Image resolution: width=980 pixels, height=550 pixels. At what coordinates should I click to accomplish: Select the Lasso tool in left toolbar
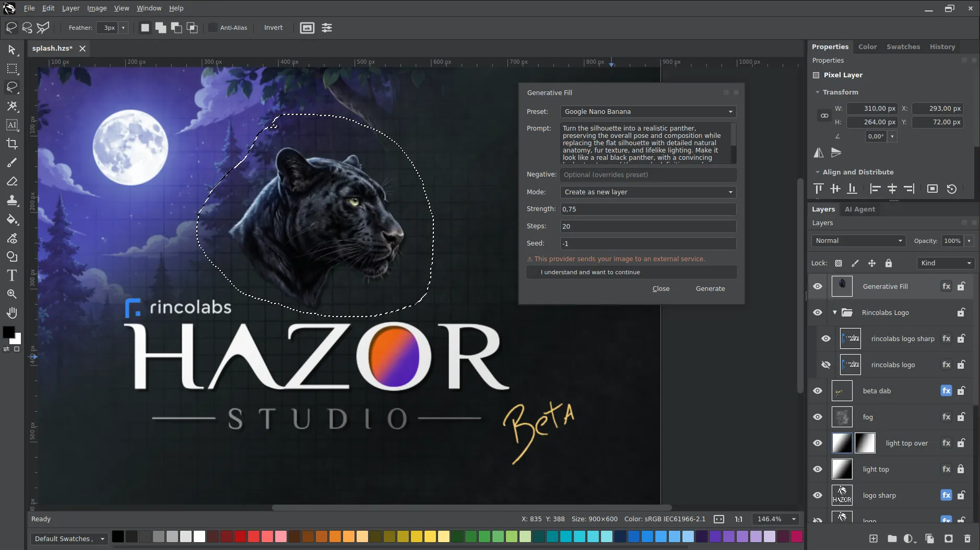click(11, 87)
